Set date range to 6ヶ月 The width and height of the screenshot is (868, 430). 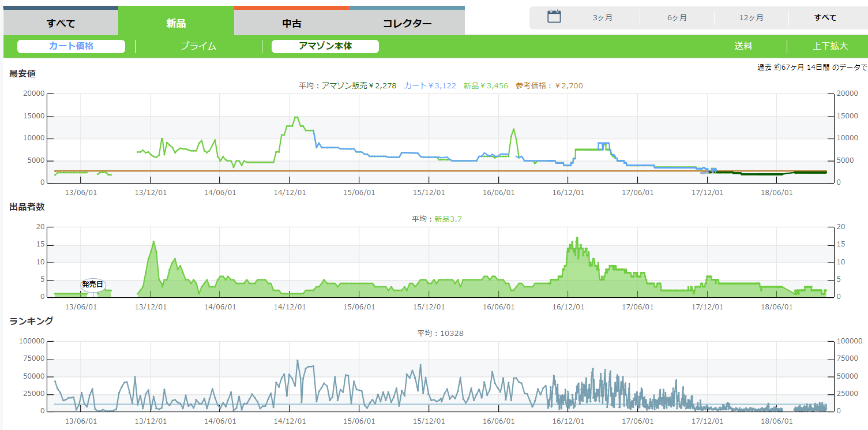[x=677, y=18]
